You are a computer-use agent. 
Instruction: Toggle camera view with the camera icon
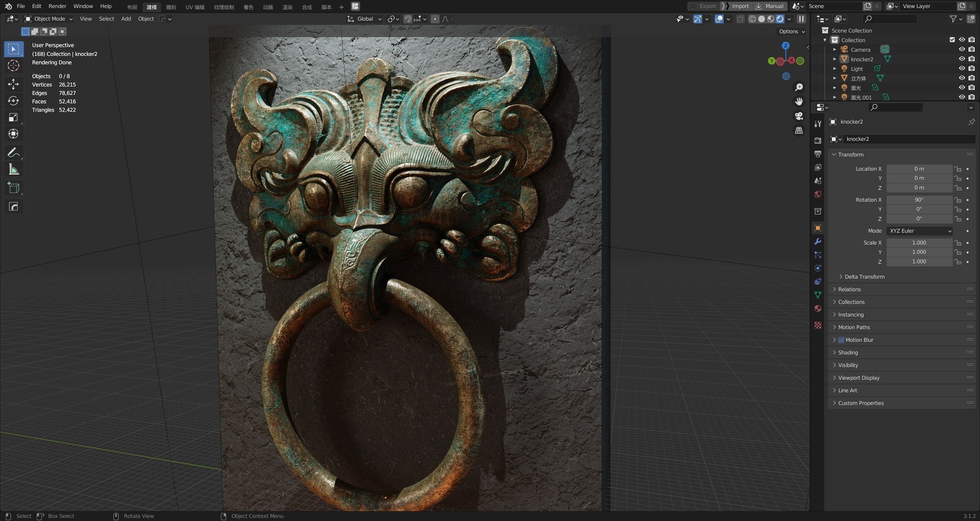(799, 116)
